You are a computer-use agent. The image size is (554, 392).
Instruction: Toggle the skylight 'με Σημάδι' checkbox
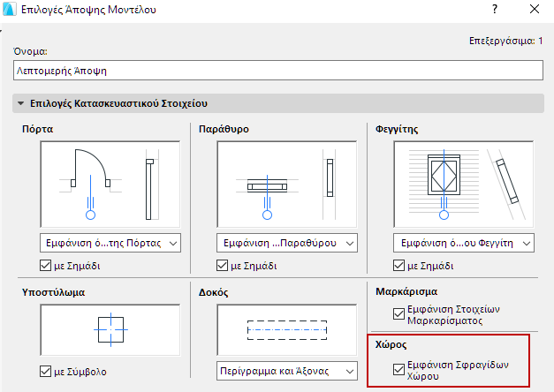pos(399,266)
